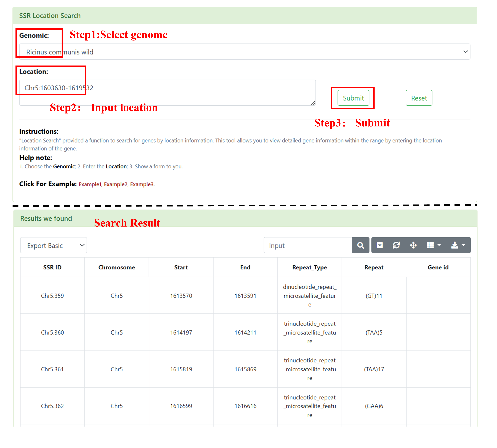This screenshot has width=497, height=448.
Task: Open the Genomic genome selector
Action: click(245, 52)
